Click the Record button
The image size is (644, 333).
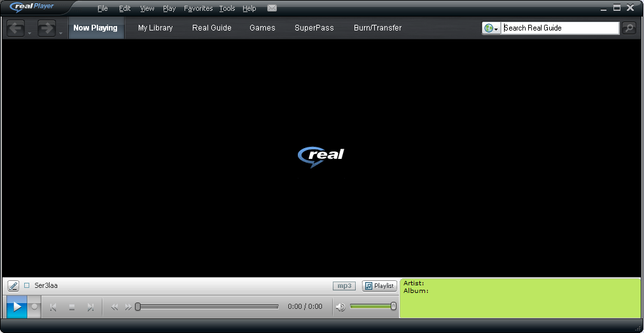pyautogui.click(x=34, y=307)
